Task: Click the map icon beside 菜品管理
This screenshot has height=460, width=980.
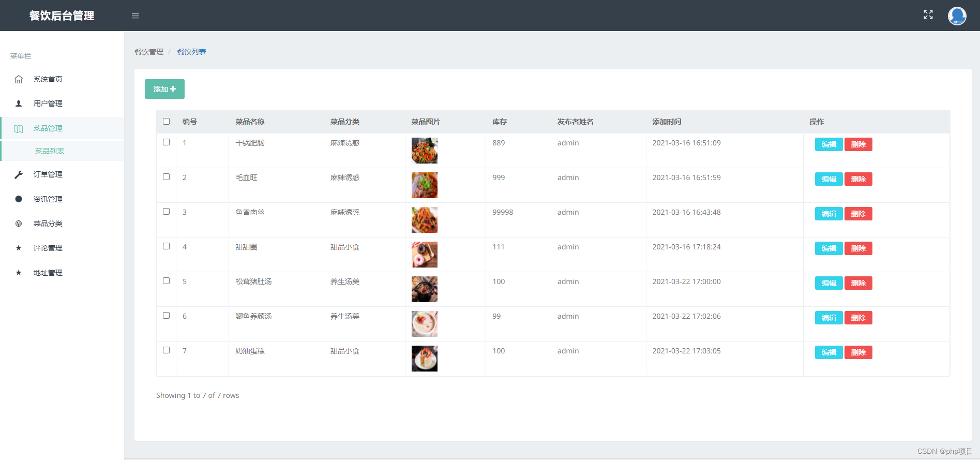Action: tap(19, 128)
